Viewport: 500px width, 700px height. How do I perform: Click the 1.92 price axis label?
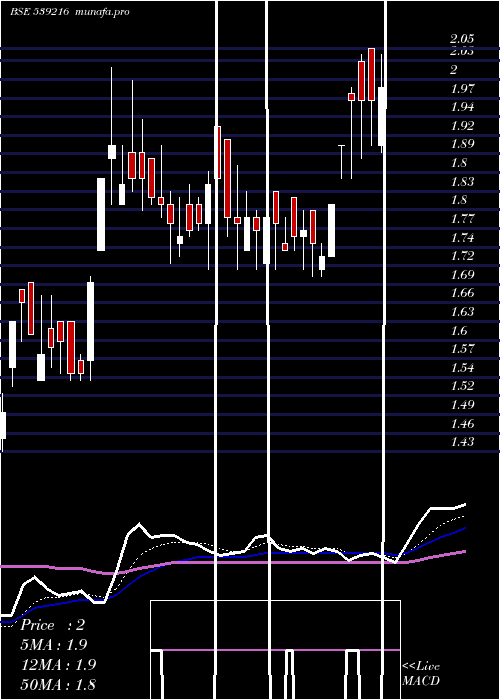coord(462,126)
